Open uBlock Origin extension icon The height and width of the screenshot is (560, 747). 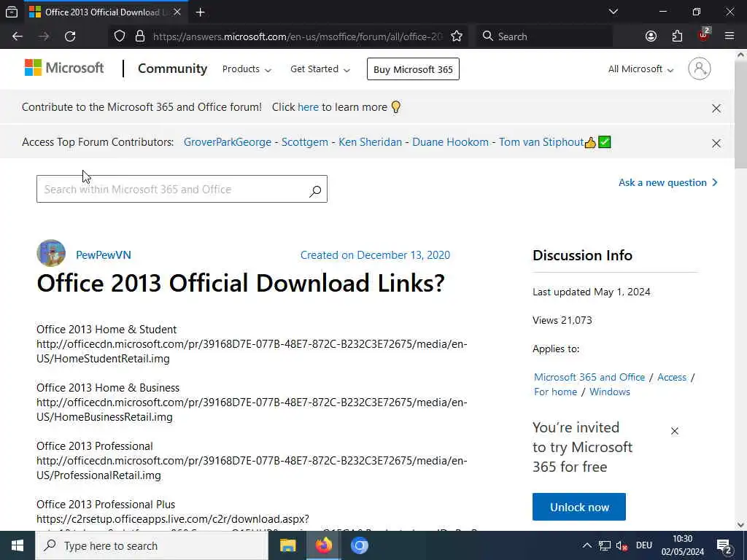(x=704, y=35)
